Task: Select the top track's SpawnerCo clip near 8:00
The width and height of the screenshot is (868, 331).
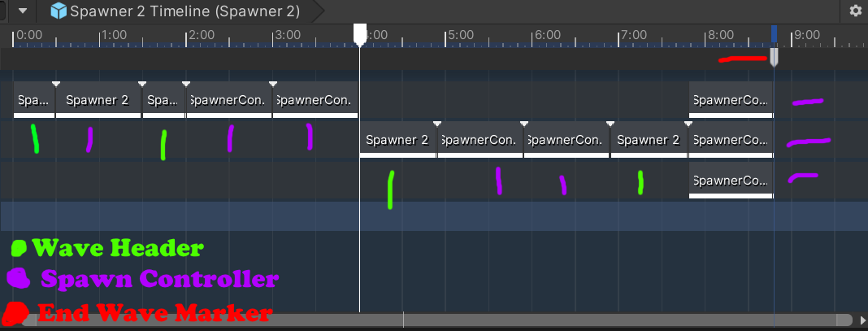Action: click(730, 101)
